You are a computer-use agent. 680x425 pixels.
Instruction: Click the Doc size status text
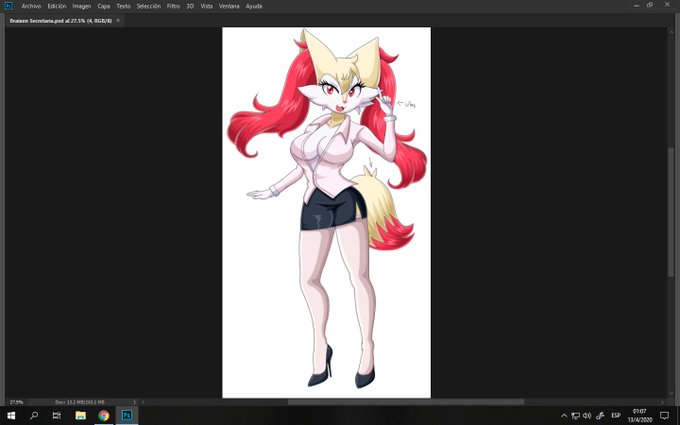point(79,402)
